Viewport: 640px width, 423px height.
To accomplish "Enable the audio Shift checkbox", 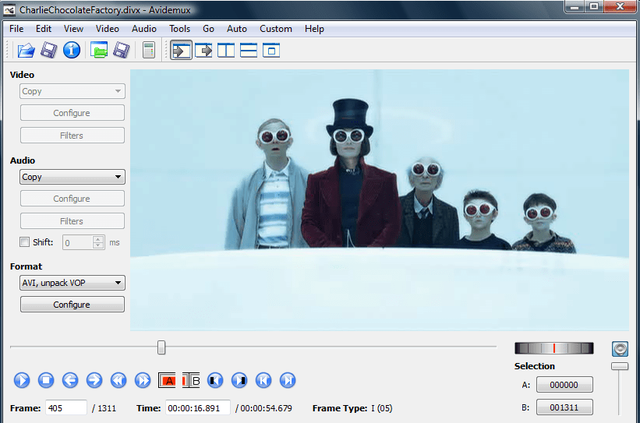I will (24, 242).
